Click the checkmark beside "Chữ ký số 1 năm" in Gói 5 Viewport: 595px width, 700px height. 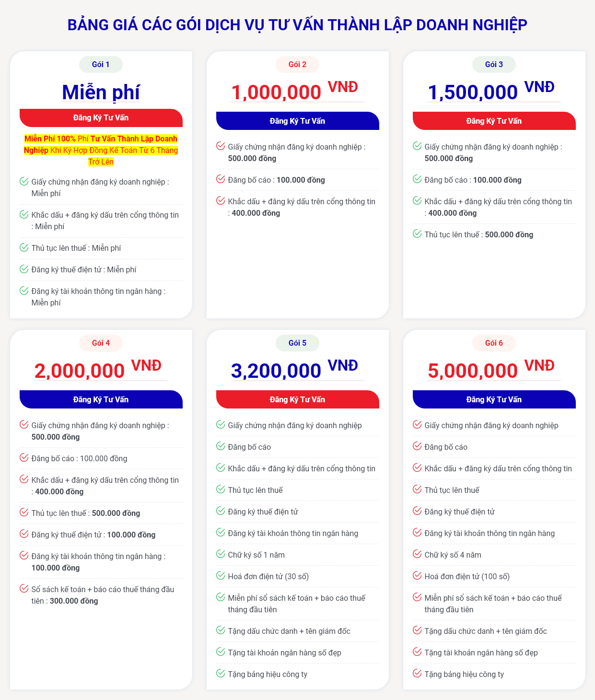click(220, 554)
